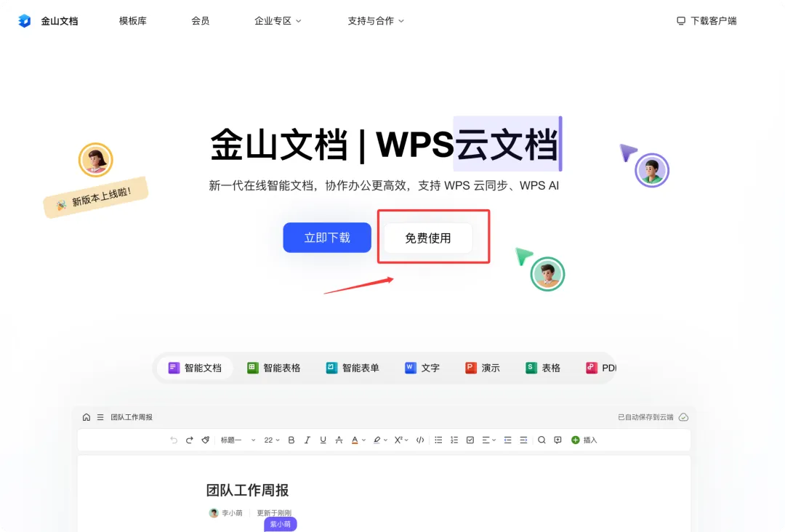Toggle the bulleted list icon

438,440
